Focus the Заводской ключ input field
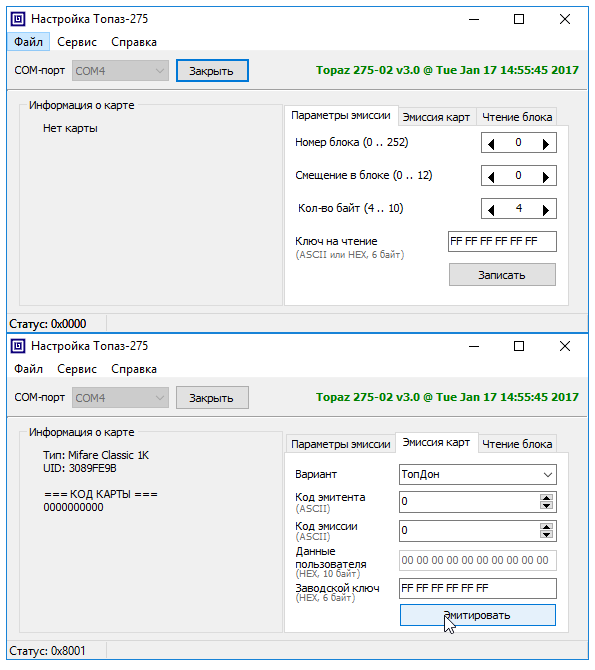 (x=478, y=588)
